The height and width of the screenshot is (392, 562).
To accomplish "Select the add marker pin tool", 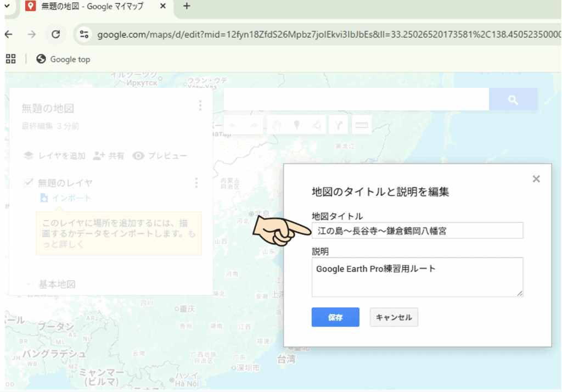I will (297, 125).
